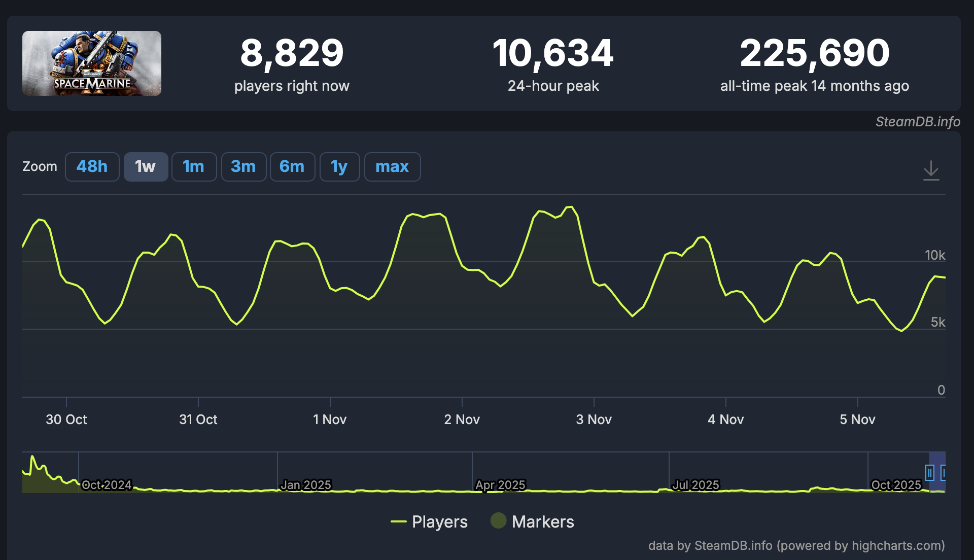Click navigator at Jan 2025
Screen dimensions: 974x560
(305, 485)
